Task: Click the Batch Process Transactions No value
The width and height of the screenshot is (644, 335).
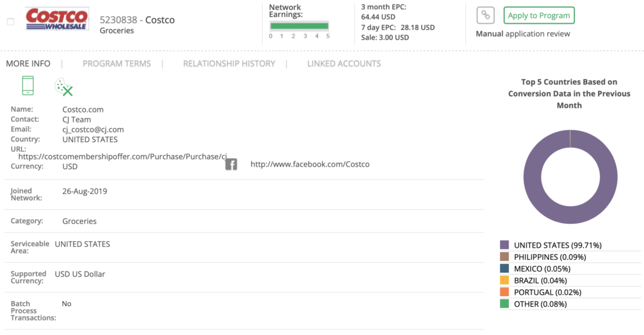Action: 67,304
